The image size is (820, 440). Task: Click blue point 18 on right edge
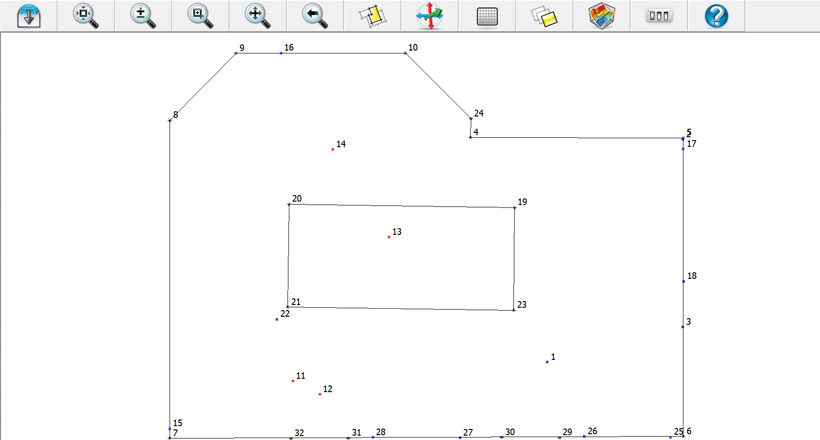(x=683, y=281)
